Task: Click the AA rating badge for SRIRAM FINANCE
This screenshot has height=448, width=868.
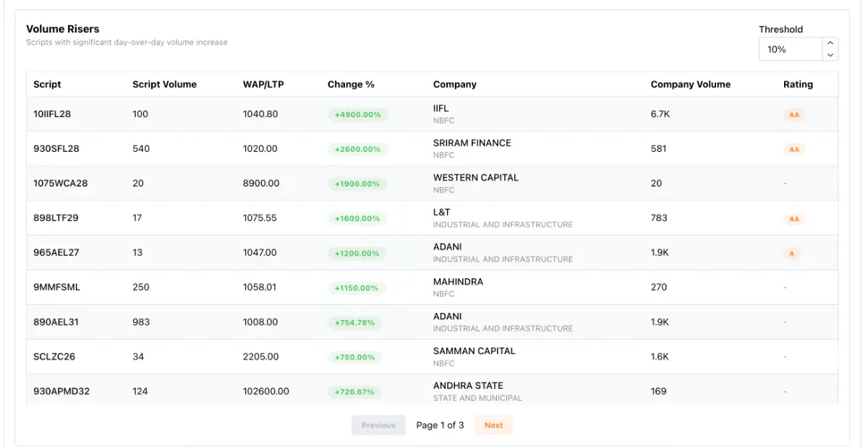Action: [x=793, y=150]
